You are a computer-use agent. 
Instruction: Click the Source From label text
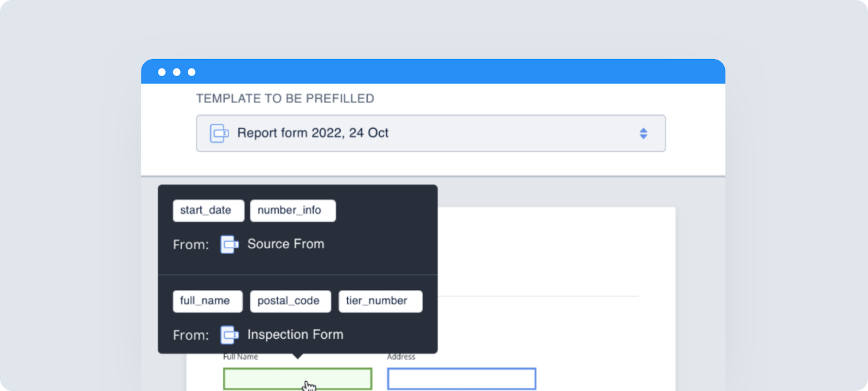285,244
